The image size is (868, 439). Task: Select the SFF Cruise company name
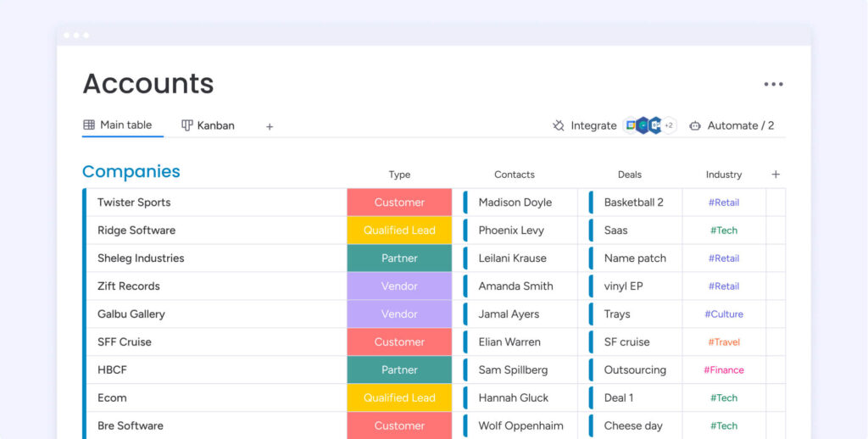(x=124, y=342)
